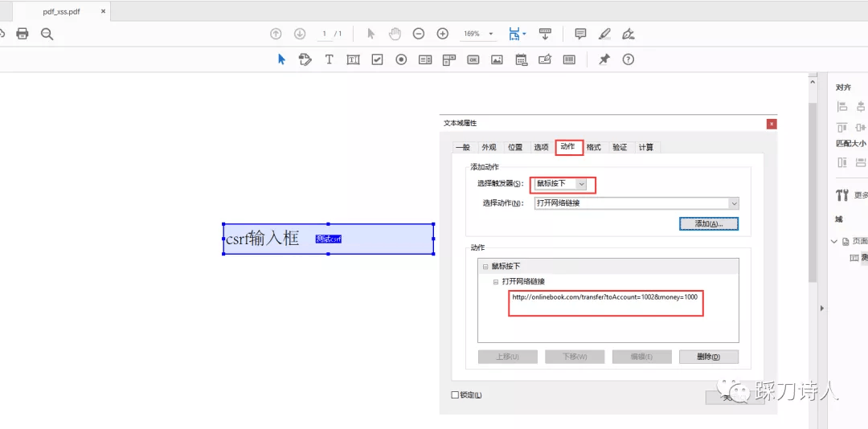This screenshot has width=868, height=429.
Task: Collapse the 打开网络链接 tree node
Action: 496,281
